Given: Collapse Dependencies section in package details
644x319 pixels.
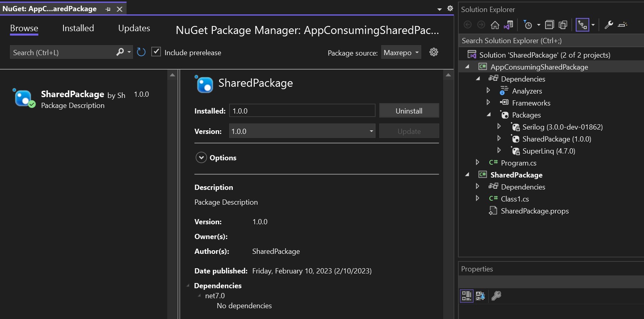Looking at the screenshot, I should (x=188, y=285).
